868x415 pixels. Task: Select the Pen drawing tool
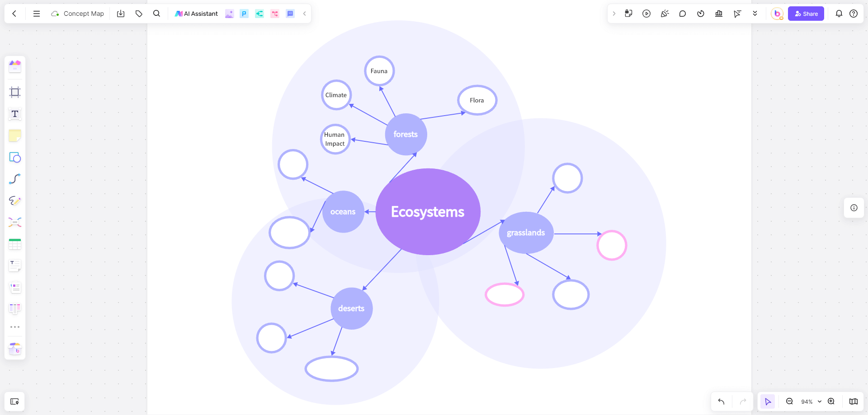15,201
